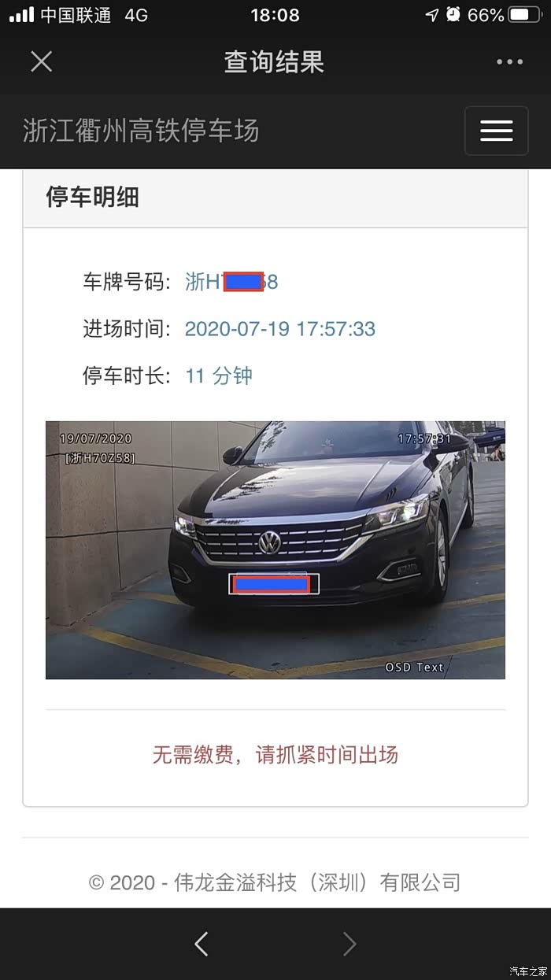This screenshot has height=980, width=551.
Task: Go back with the left chevron arrow
Action: pyautogui.click(x=202, y=943)
